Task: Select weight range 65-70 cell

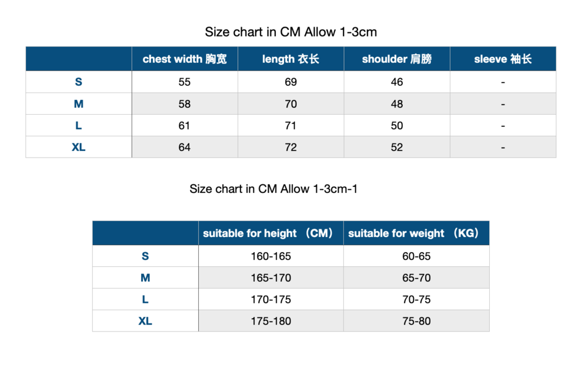Action: point(416,278)
